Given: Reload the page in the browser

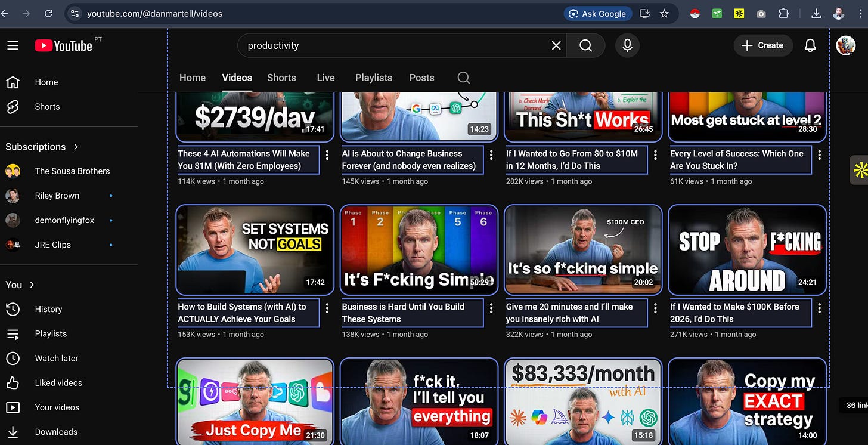Looking at the screenshot, I should tap(48, 13).
